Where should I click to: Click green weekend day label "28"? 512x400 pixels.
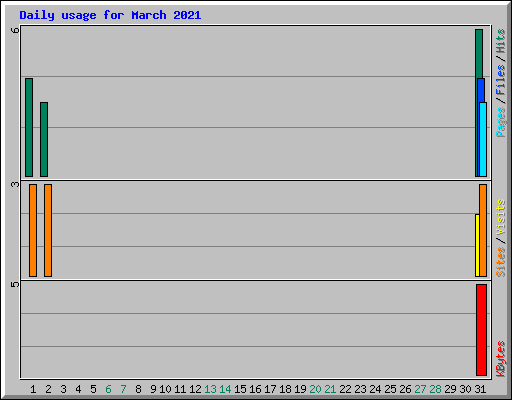[x=435, y=389]
